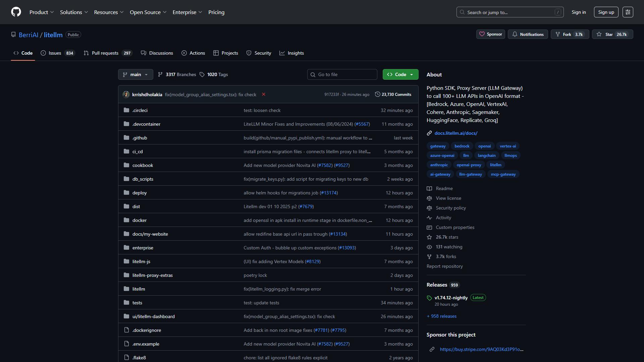The height and width of the screenshot is (362, 644).
Task: Switch to the Pull requests tab
Action: [x=108, y=53]
